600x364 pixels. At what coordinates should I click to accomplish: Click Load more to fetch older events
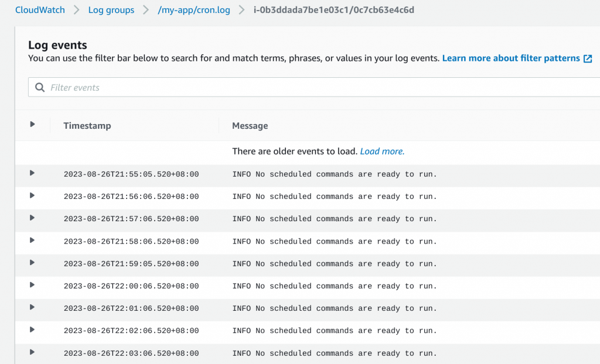click(x=382, y=151)
